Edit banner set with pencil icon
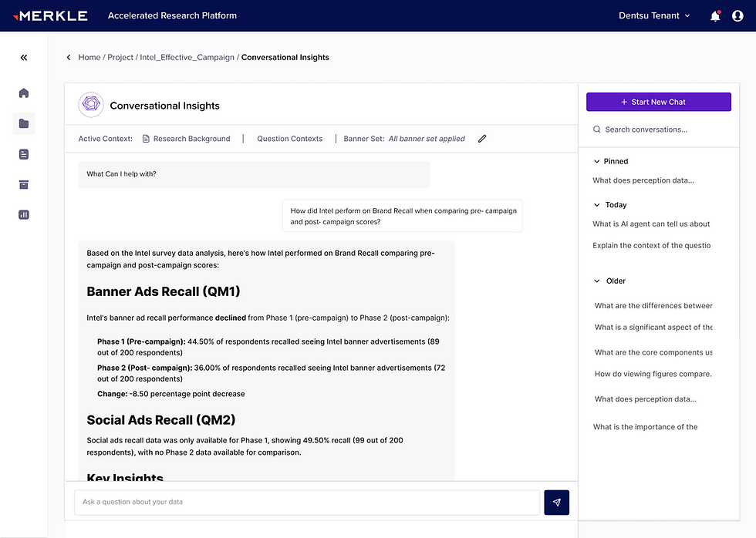This screenshot has height=538, width=756. 482,139
